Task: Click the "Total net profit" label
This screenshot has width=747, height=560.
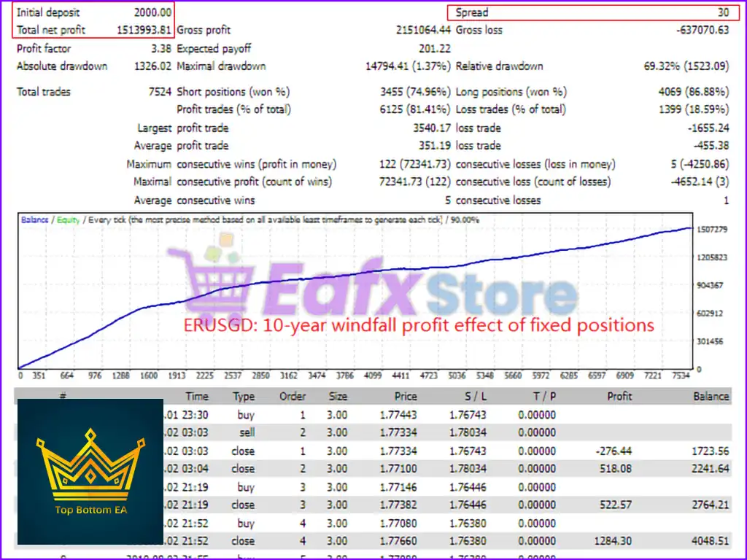Action: coord(51,30)
